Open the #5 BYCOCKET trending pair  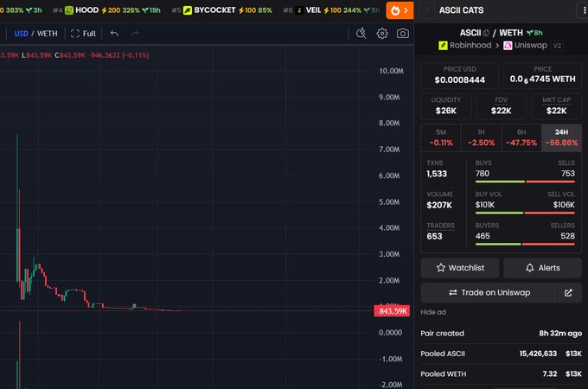222,10
